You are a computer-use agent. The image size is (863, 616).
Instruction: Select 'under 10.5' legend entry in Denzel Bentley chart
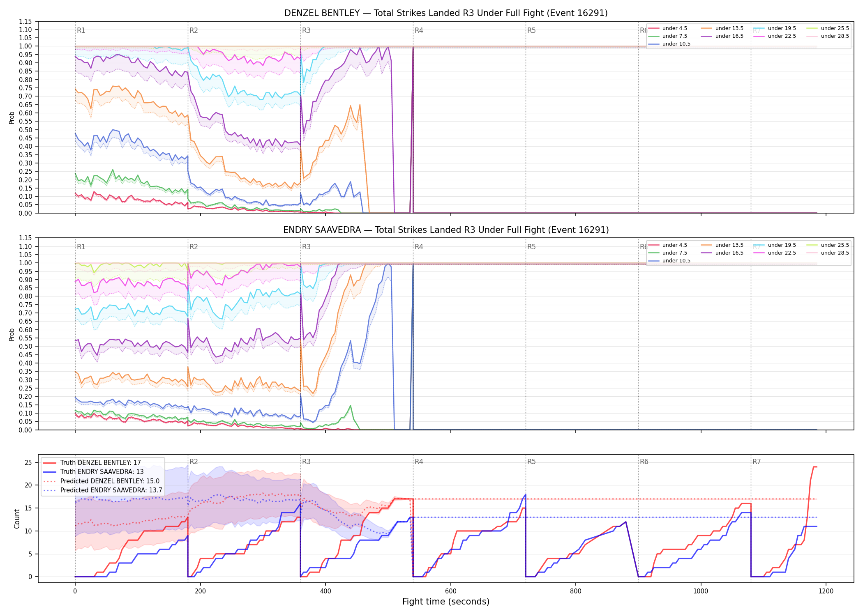[x=669, y=44]
